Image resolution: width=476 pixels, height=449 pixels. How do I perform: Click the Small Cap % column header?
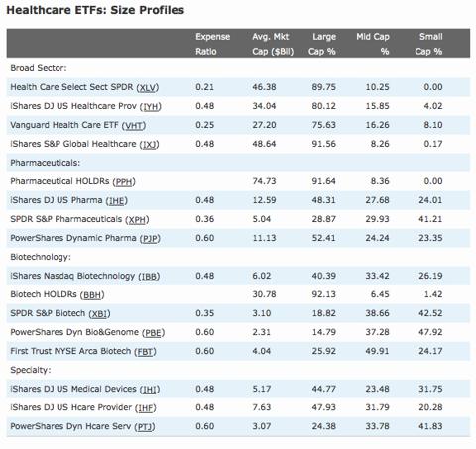(428, 44)
